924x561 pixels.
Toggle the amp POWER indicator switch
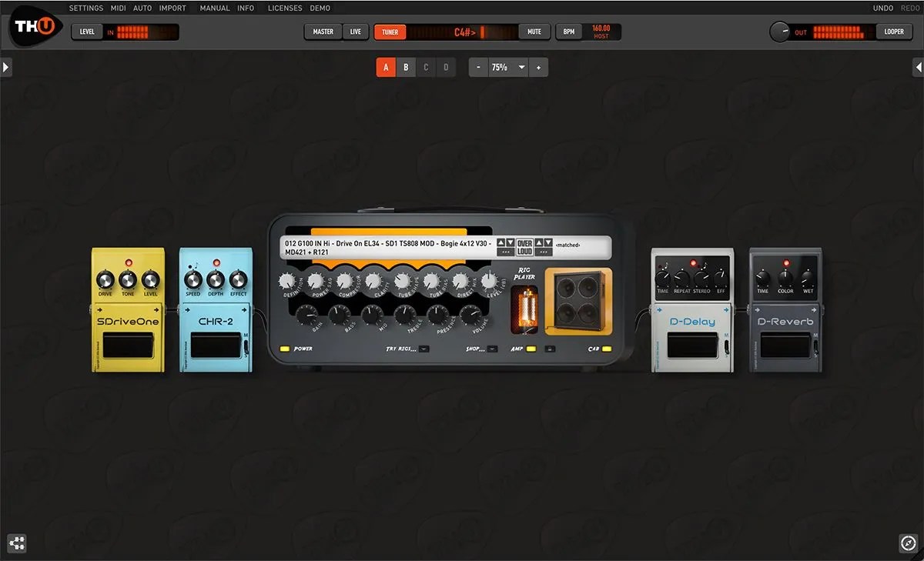coord(284,349)
